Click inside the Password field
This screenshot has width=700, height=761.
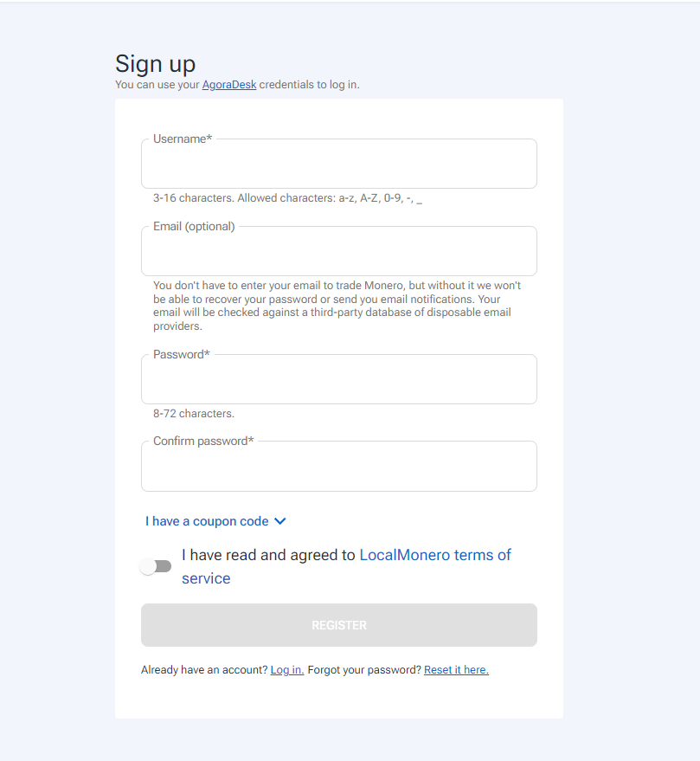[338, 380]
